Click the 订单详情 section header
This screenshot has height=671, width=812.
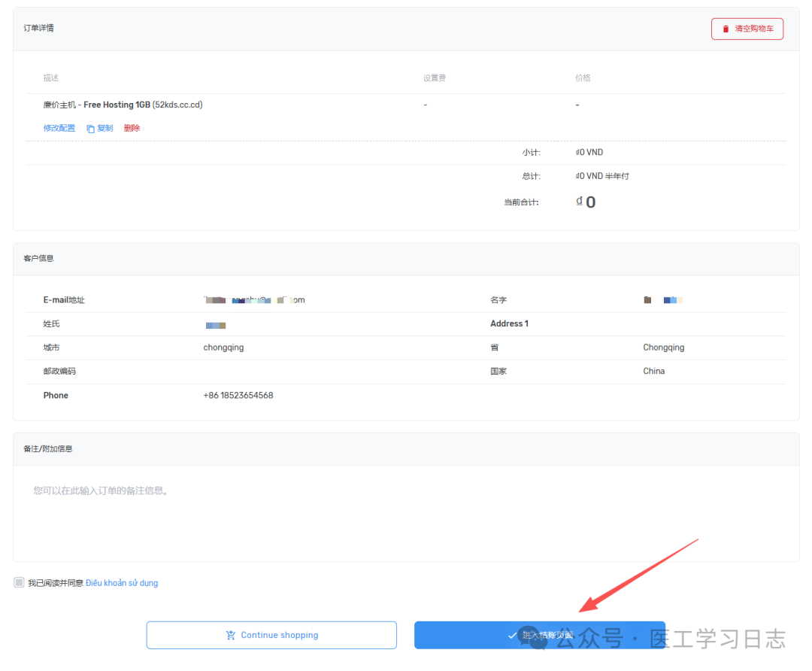[39, 29]
